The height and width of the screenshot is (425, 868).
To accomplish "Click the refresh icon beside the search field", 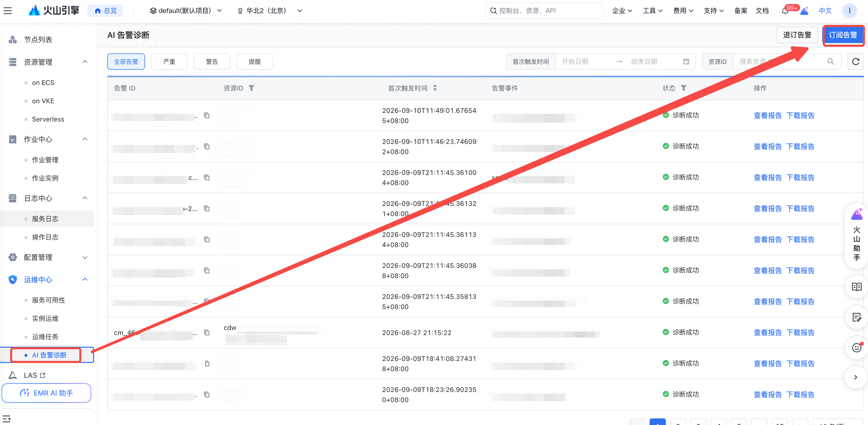I will (x=855, y=62).
